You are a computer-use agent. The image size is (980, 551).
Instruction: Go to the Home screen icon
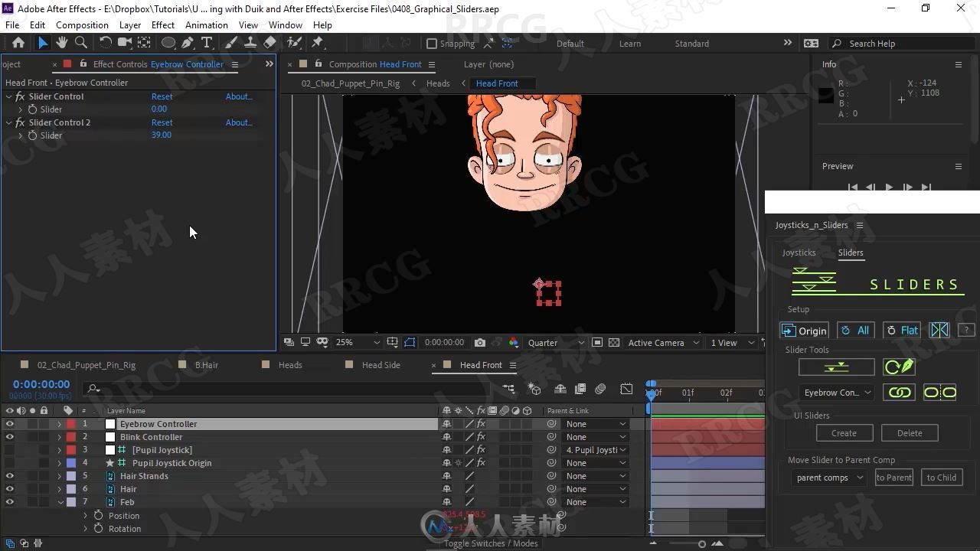click(18, 44)
